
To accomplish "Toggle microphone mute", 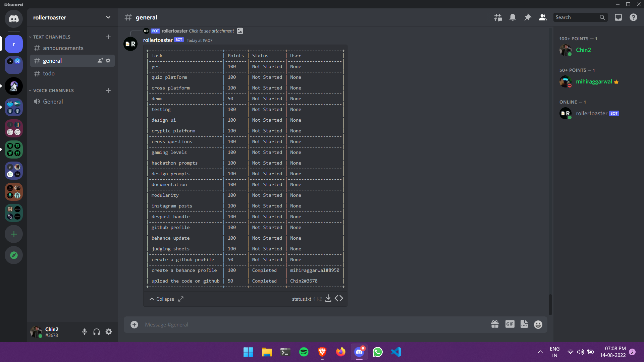I will 85,332.
